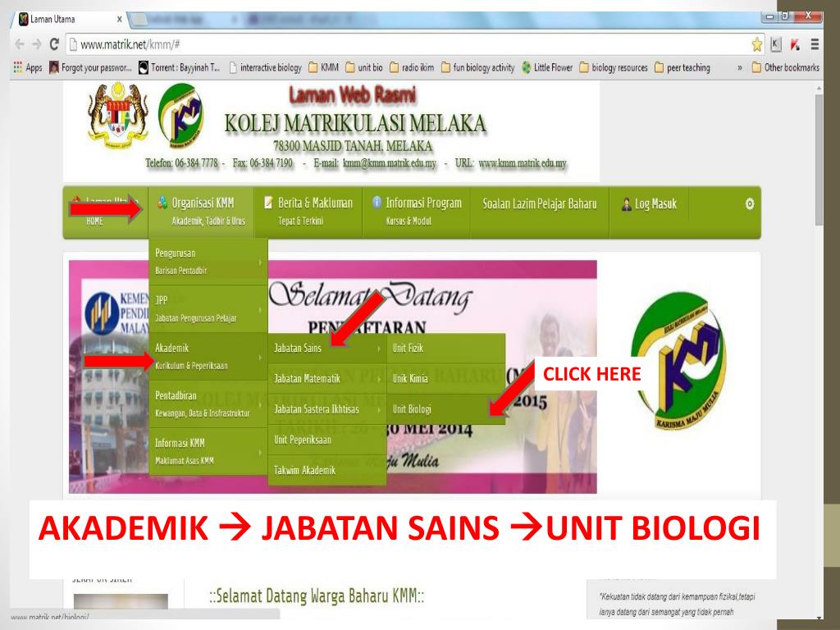Open 'biology resources' bookmarks folder

(614, 67)
